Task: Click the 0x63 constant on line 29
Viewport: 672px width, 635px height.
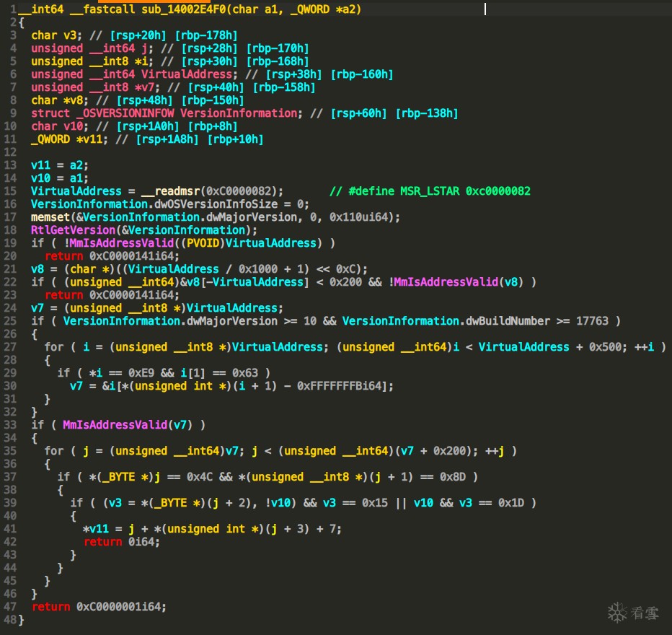Action: tap(245, 372)
